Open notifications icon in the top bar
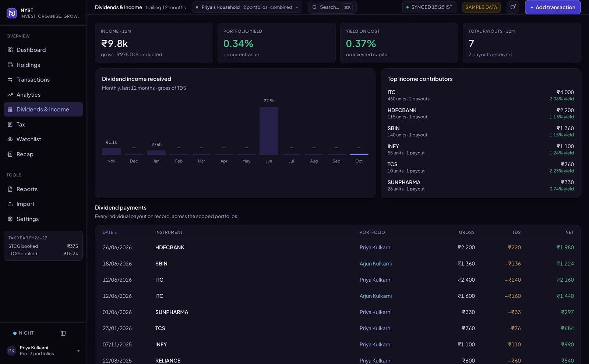 pos(513,7)
